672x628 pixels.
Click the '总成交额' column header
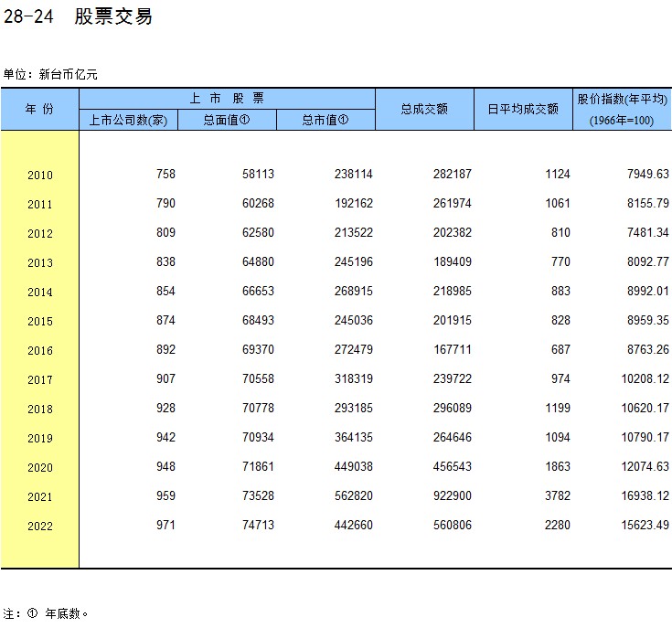425,109
